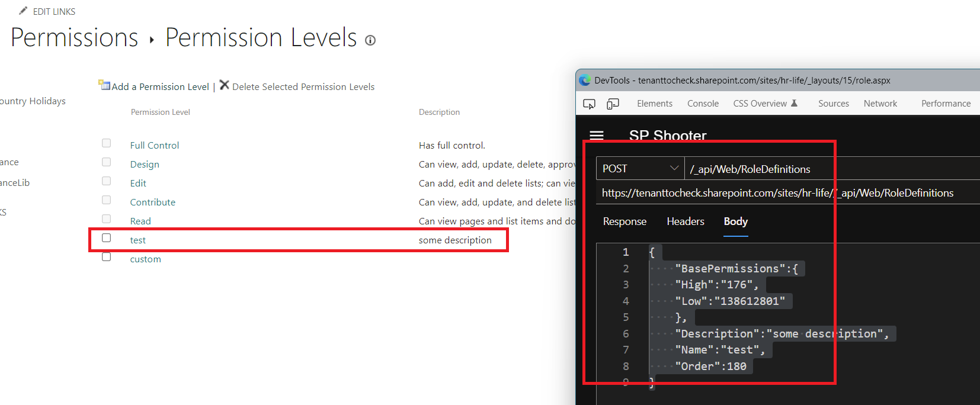Screen dimensions: 980x405
Task: Open the Edit permission level link
Action: [138, 183]
